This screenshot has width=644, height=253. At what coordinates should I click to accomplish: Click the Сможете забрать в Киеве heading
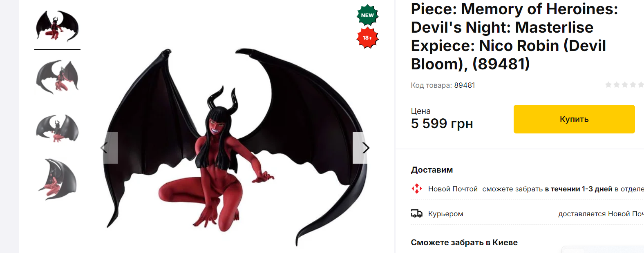464,242
